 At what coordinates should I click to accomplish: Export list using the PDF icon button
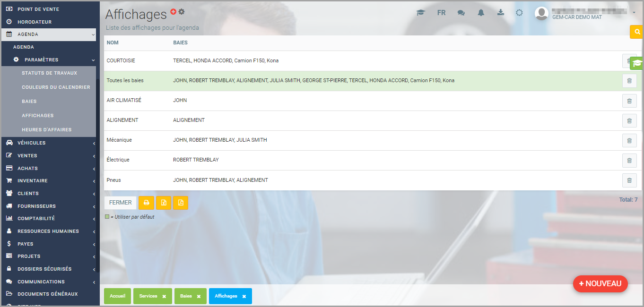(181, 203)
